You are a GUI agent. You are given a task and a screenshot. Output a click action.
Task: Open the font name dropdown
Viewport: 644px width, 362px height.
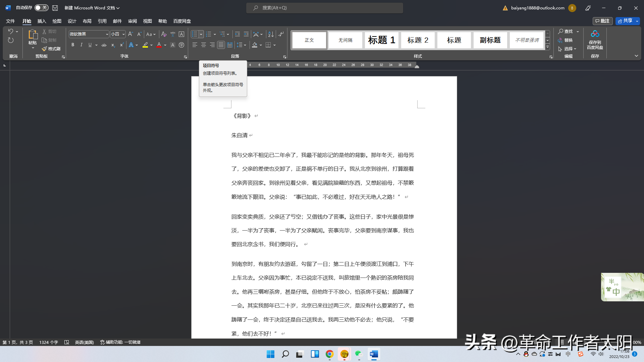[x=107, y=34]
